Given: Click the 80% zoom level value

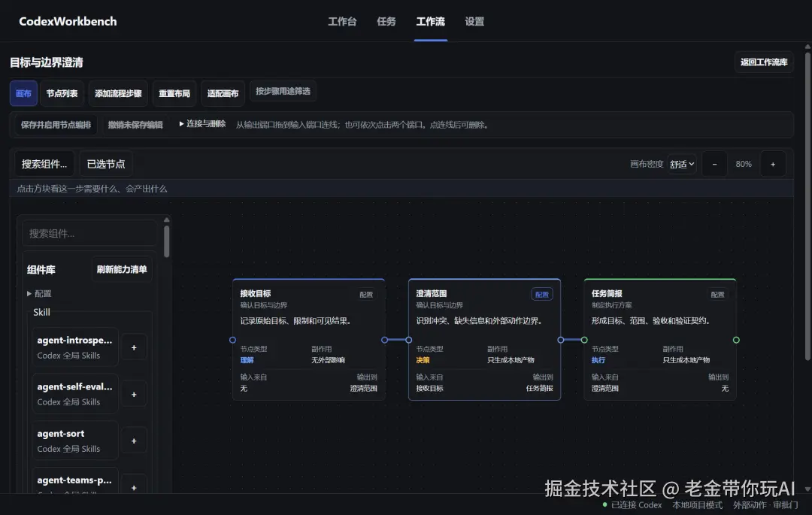Looking at the screenshot, I should (x=744, y=164).
